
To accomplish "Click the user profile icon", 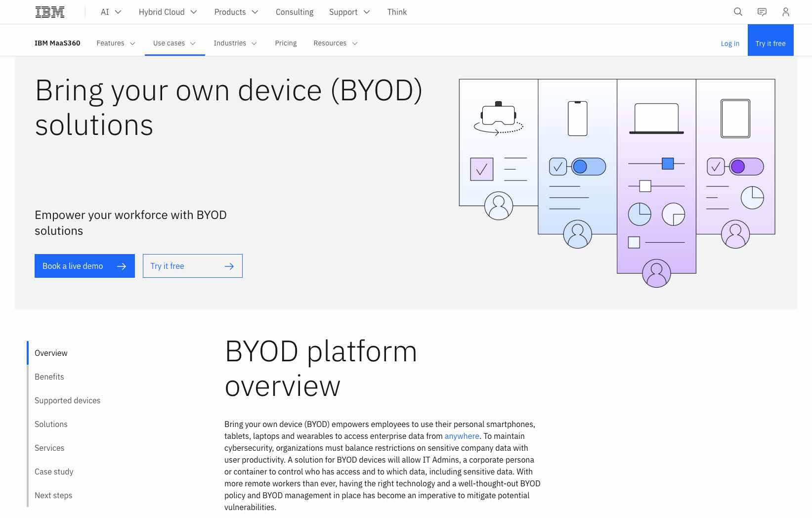I will [785, 12].
